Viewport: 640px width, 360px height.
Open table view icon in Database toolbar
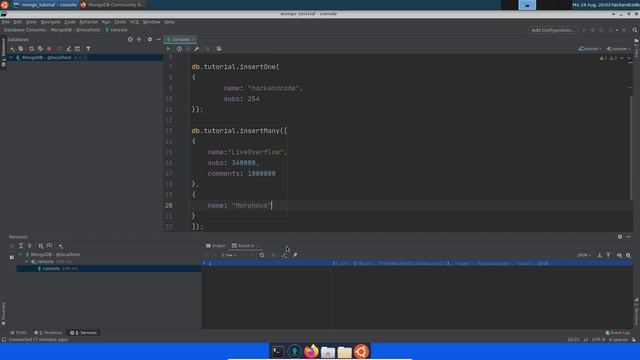pos(78,49)
